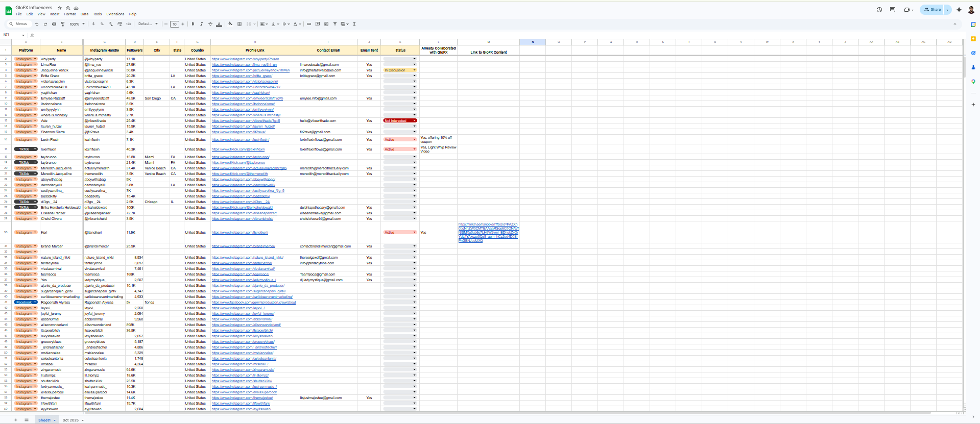
Task: Click the Share button
Action: tap(932, 10)
